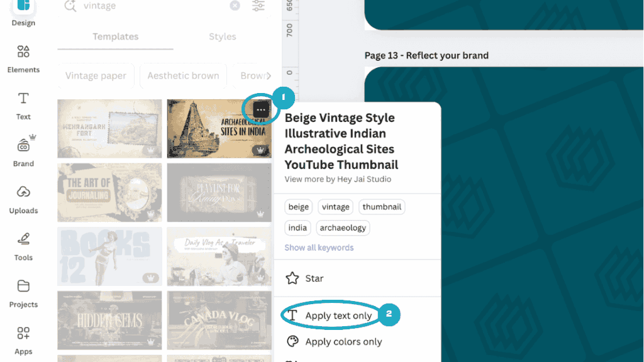Clear the vintage search query
This screenshot has width=644, height=362.
click(x=235, y=6)
